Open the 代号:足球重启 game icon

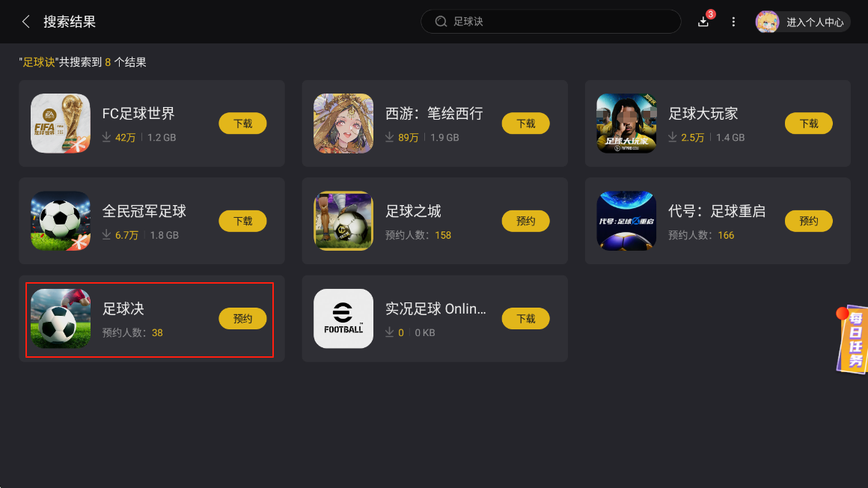(626, 221)
